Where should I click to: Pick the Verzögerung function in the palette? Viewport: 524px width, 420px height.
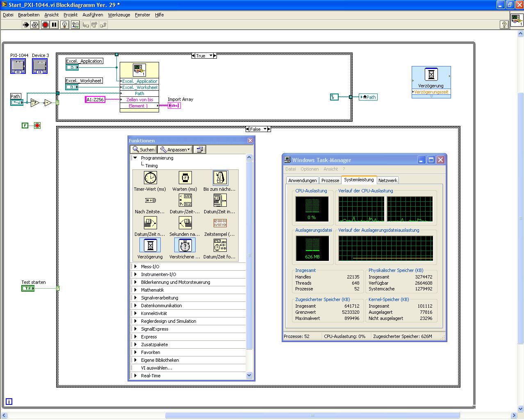tap(150, 246)
